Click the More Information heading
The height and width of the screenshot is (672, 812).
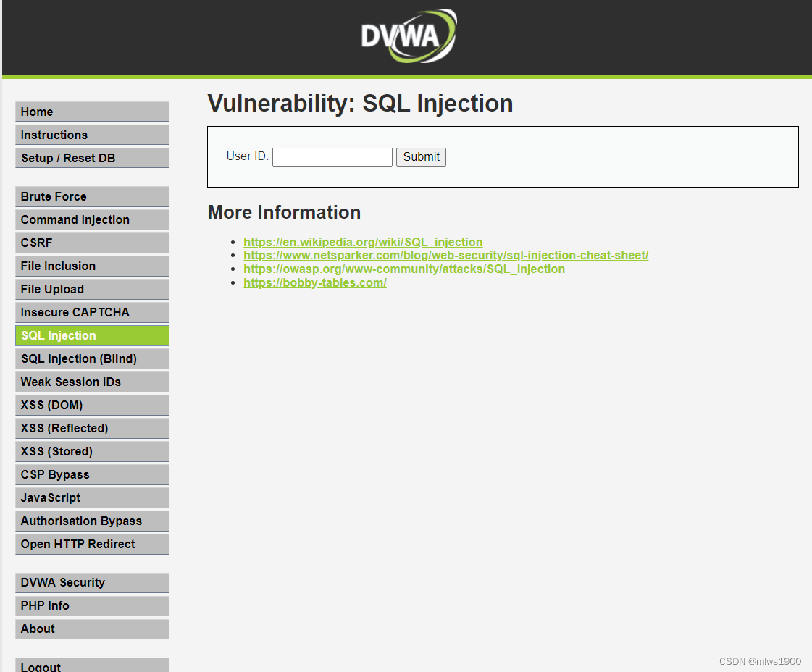(x=284, y=212)
